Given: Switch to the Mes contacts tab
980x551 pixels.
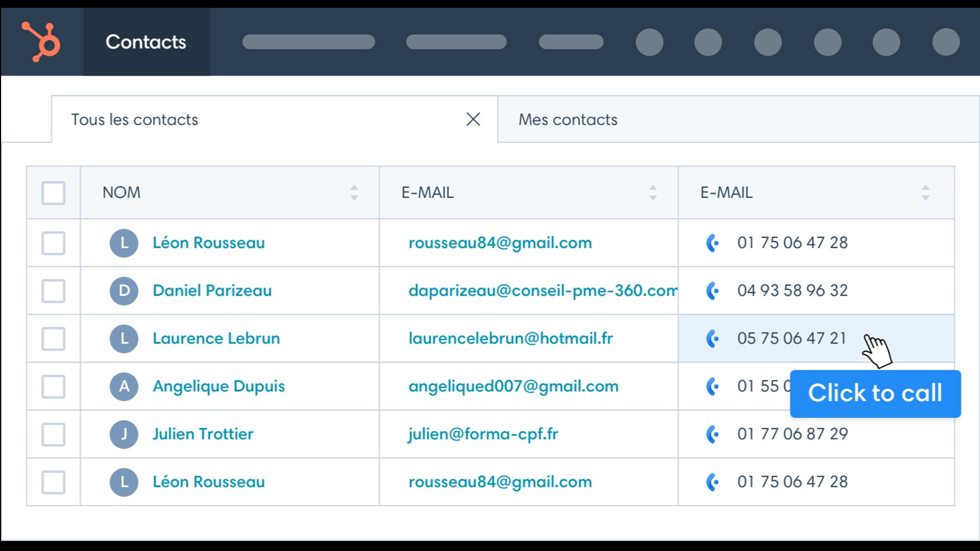Looking at the screenshot, I should (x=568, y=120).
